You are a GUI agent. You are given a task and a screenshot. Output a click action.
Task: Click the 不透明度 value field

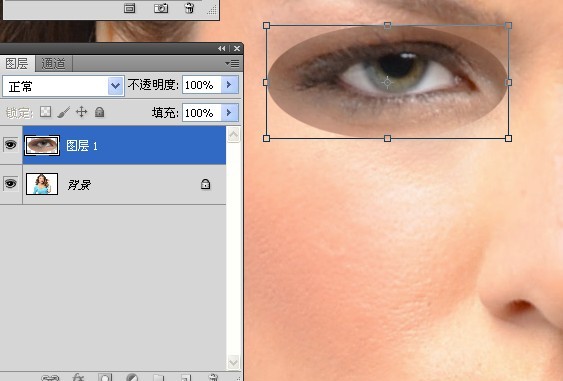click(201, 85)
